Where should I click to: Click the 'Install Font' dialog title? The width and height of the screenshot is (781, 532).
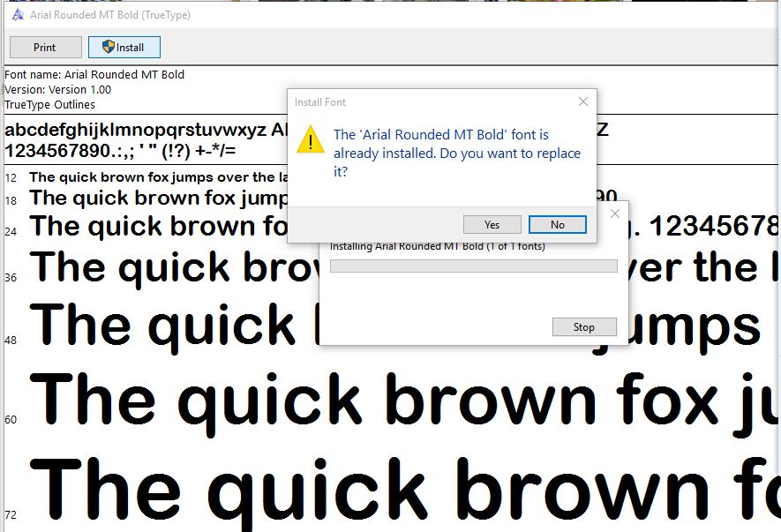[x=319, y=102]
